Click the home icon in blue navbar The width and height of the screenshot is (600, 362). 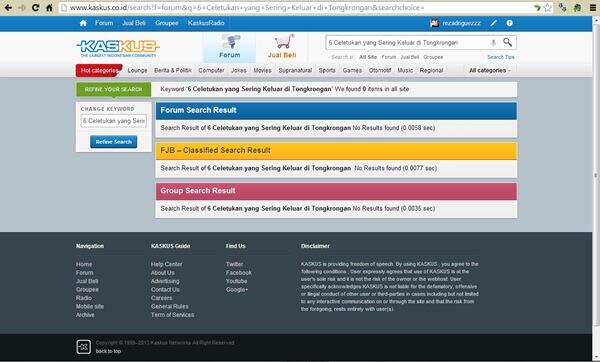pyautogui.click(x=83, y=23)
